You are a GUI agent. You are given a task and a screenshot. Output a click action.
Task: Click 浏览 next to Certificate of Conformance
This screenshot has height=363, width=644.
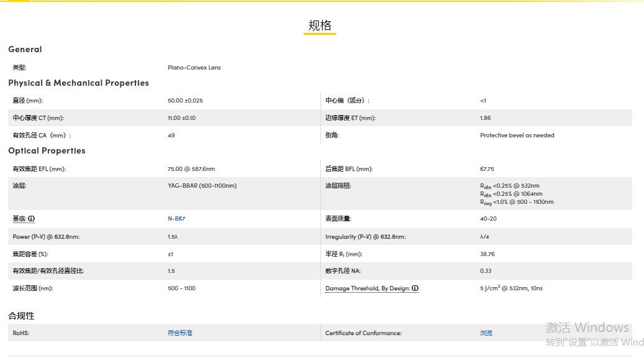point(486,333)
